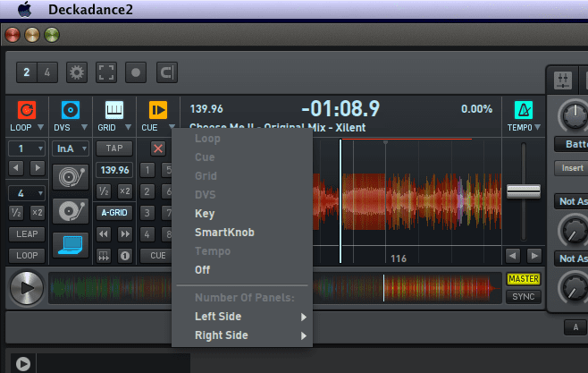The image size is (588, 373).
Task: Enable SYNC for the deck
Action: 523,296
